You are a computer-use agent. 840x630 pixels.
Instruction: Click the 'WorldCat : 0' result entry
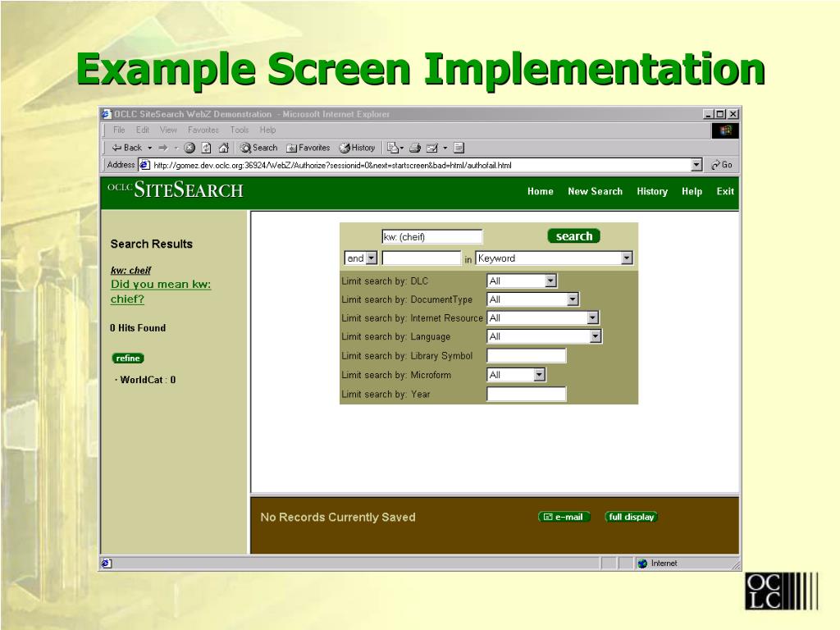coord(146,380)
